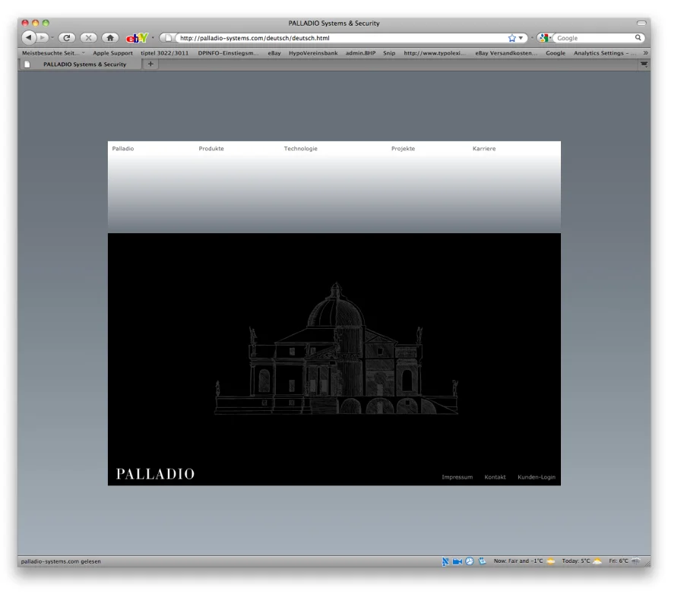684x616 pixels.
Task: Open the Technologie navigation item
Action: [300, 149]
